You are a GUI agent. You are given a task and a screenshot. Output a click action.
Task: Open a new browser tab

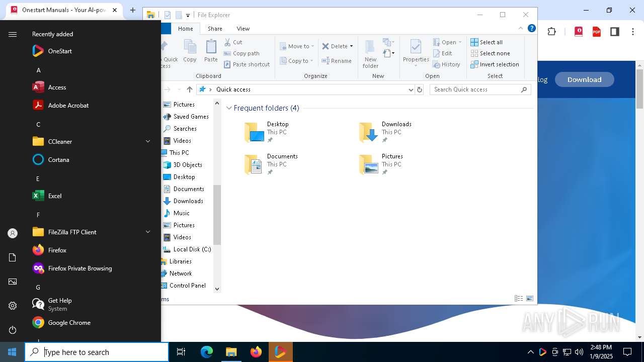click(133, 10)
